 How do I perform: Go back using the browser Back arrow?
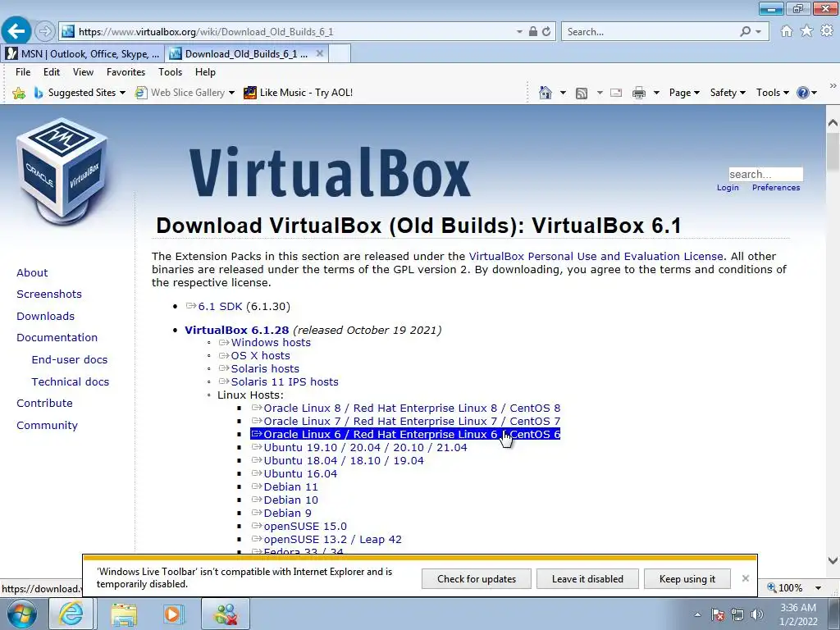[x=16, y=31]
